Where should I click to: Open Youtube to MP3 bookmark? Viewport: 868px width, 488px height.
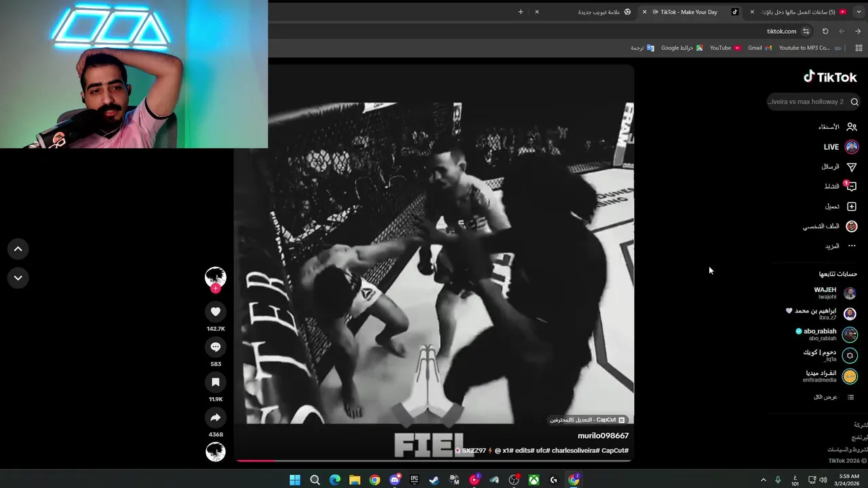[x=810, y=48]
